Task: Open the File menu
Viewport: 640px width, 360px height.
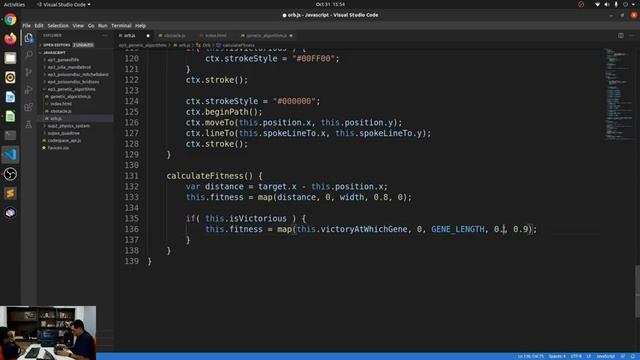Action: click(x=27, y=26)
